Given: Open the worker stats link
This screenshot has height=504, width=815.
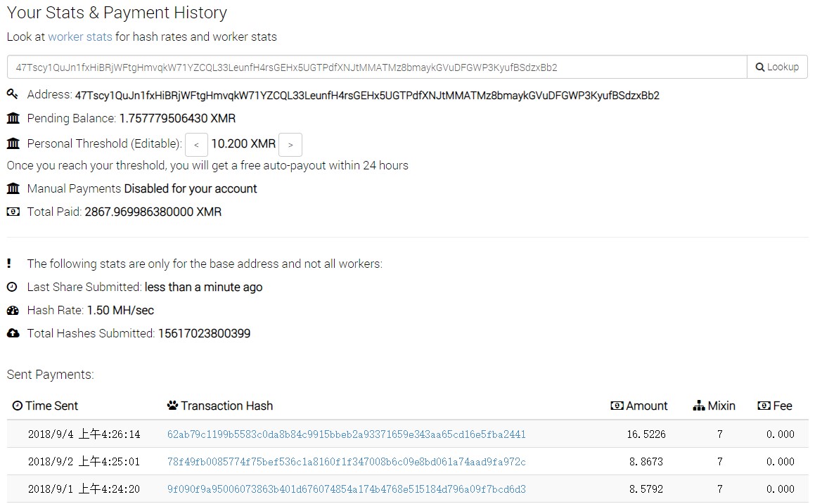Looking at the screenshot, I should [x=80, y=37].
